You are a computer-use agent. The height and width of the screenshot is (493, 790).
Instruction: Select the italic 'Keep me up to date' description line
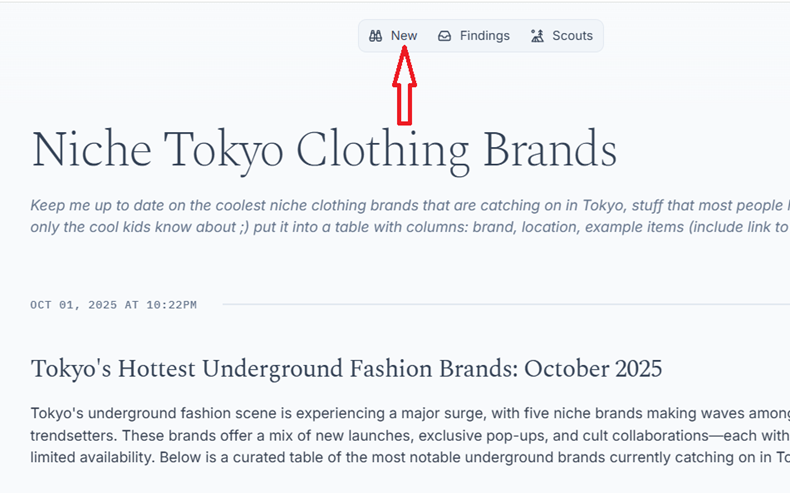(400, 206)
